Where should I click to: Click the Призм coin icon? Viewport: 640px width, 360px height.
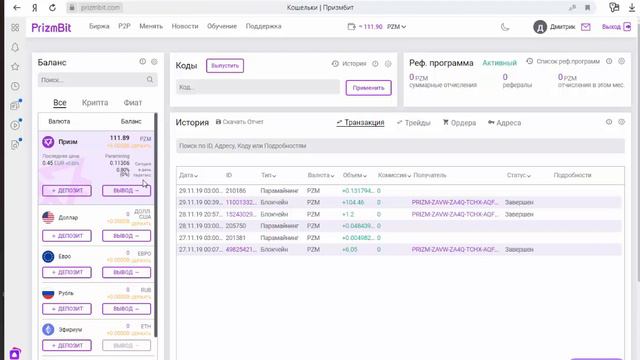point(48,142)
